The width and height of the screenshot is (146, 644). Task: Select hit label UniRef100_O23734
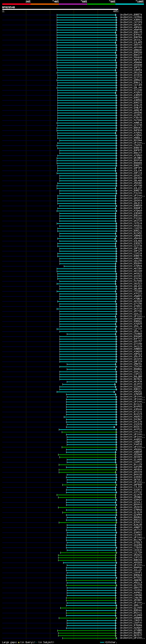131,246
